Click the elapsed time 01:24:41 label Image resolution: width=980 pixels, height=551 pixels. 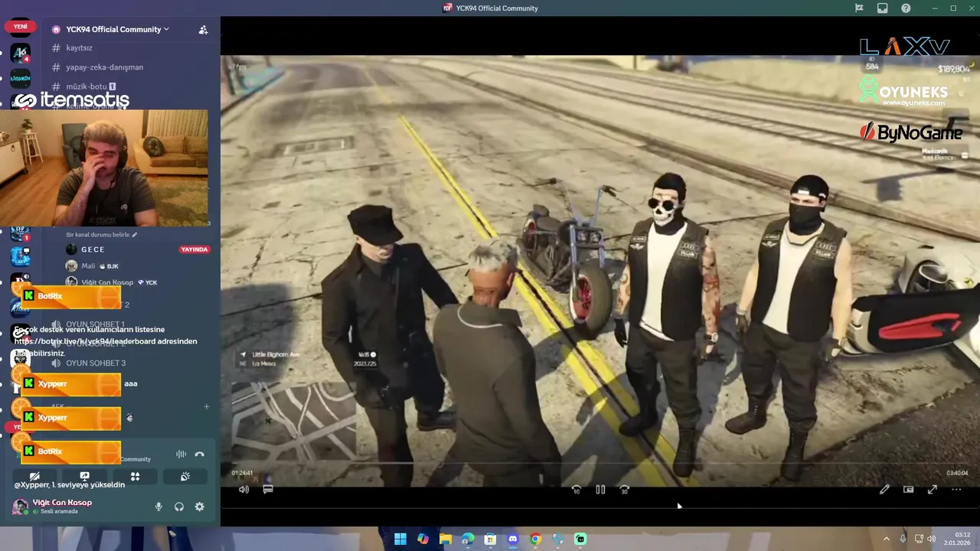[242, 473]
